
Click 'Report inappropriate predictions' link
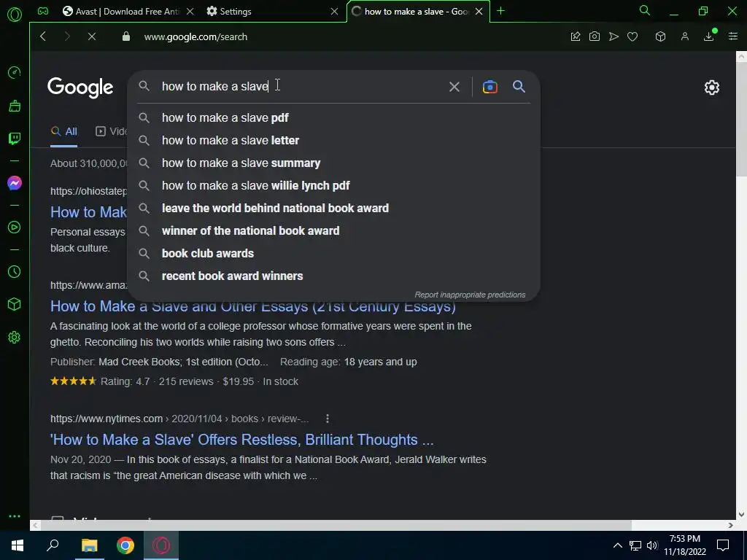[x=470, y=295]
